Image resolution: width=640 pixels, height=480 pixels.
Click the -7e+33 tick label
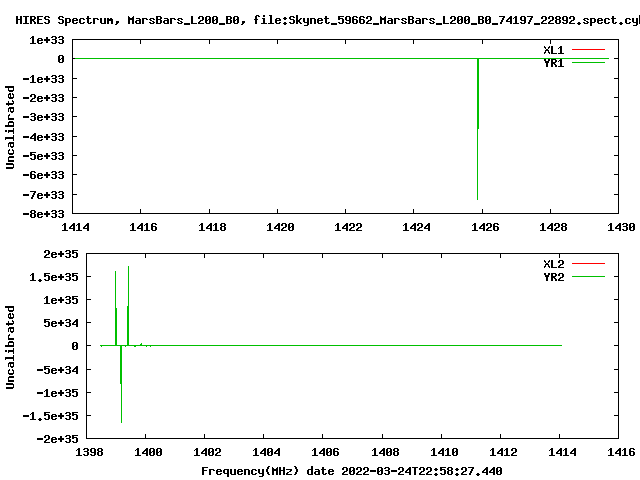click(43, 195)
